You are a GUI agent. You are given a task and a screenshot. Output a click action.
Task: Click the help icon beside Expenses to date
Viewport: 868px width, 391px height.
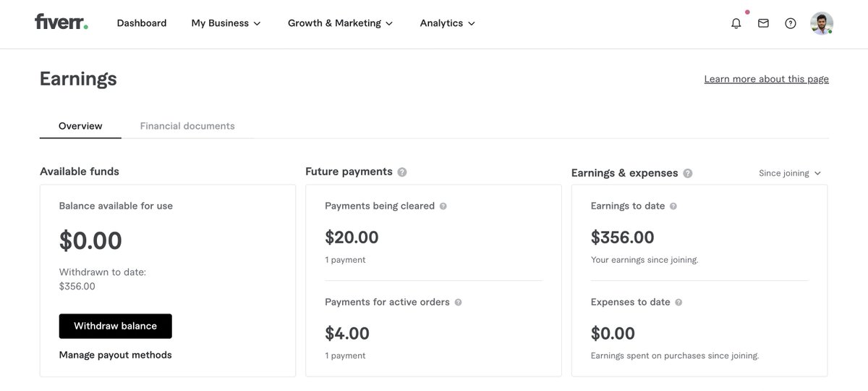coord(678,303)
